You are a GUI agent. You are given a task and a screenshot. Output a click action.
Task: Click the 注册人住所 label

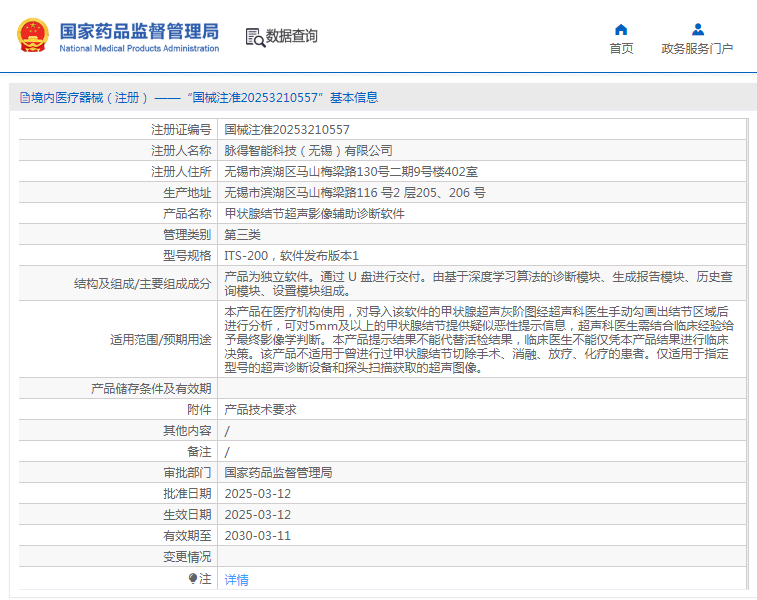coord(181,172)
